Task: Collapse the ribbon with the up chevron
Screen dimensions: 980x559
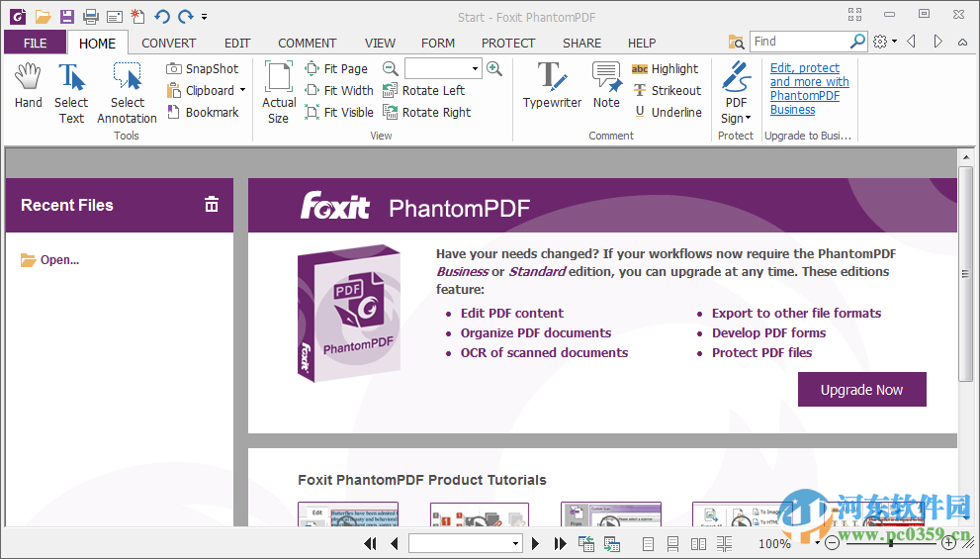Action: [x=962, y=42]
